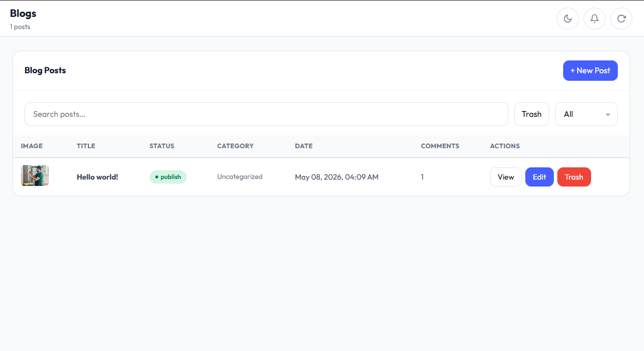Click the refresh icon button
This screenshot has width=644, height=351.
(621, 19)
